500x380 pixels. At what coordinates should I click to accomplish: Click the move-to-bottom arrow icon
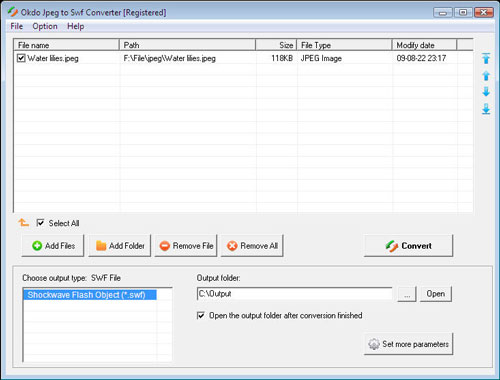(x=486, y=109)
